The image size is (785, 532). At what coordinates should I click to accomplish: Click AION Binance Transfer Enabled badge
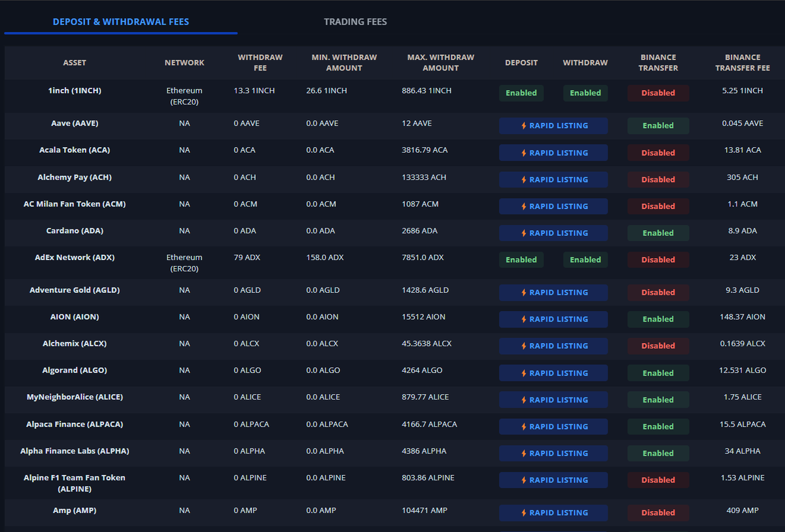[x=658, y=319]
